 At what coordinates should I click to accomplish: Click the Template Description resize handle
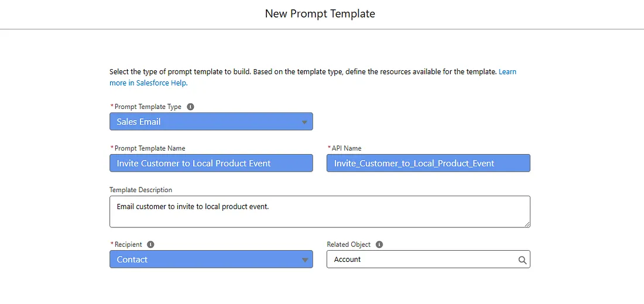[x=526, y=224]
